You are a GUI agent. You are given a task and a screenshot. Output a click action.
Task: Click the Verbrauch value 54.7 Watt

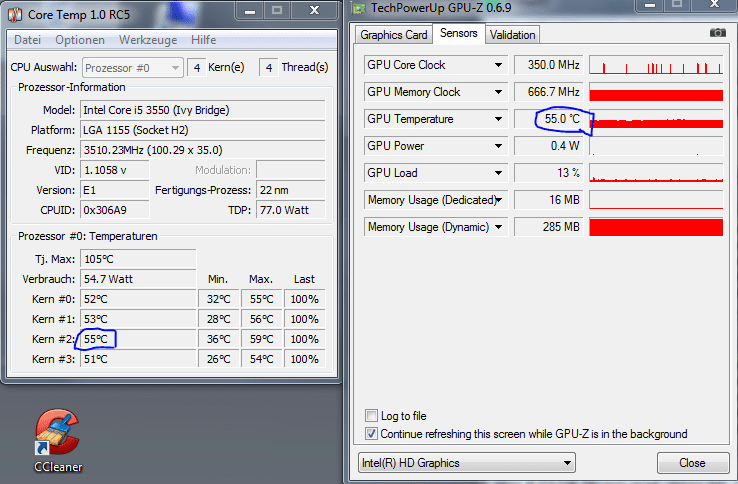[138, 279]
